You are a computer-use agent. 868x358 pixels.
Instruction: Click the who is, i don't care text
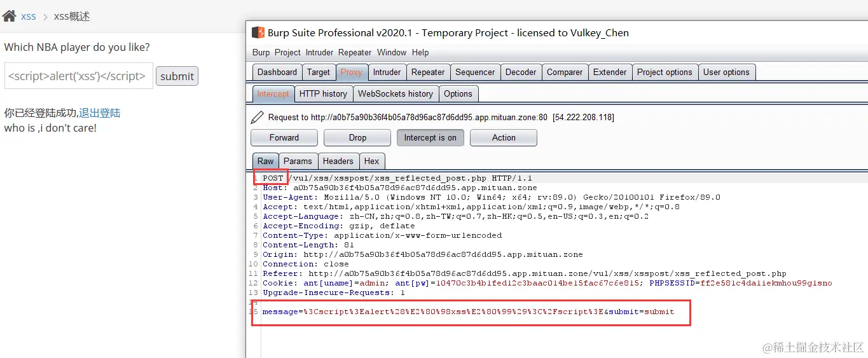tap(50, 128)
